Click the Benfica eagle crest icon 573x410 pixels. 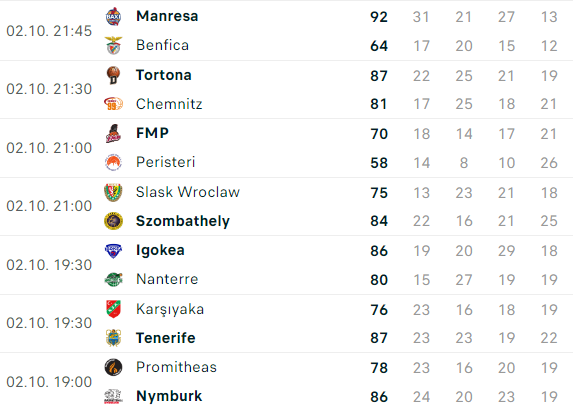point(113,46)
